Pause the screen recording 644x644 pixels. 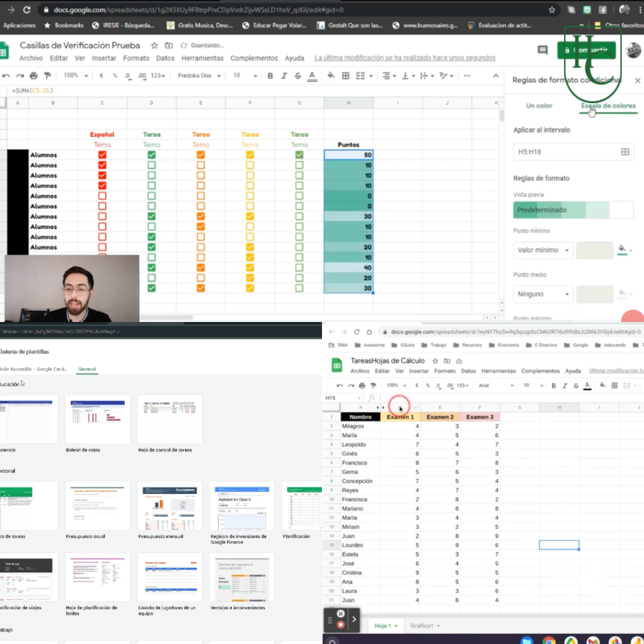tap(341, 613)
